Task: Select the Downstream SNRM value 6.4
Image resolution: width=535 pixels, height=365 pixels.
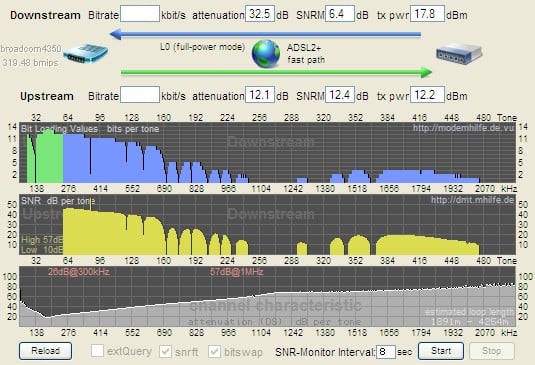Action: 340,14
